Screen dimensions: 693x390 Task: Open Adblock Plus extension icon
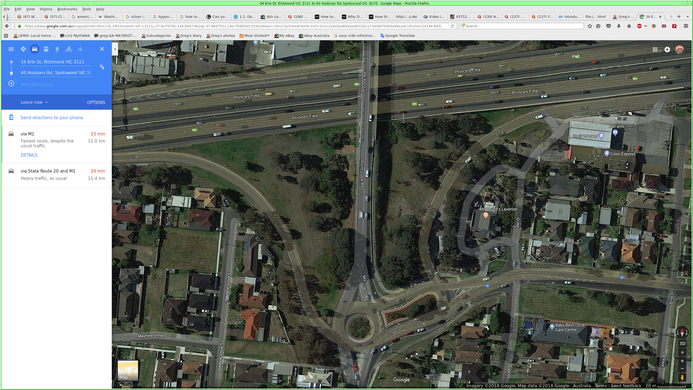[640, 26]
